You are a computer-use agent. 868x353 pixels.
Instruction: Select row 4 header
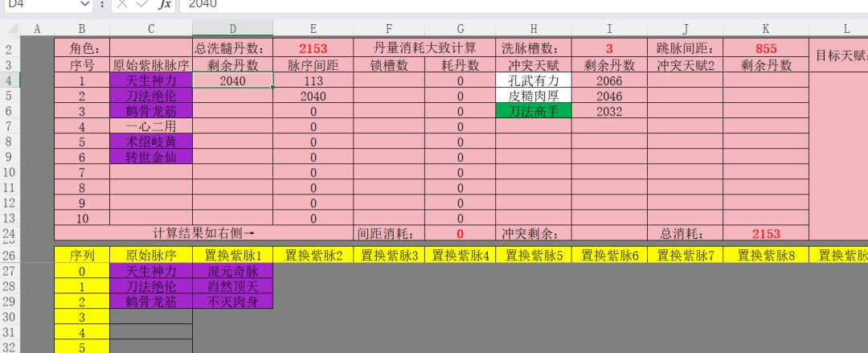tap(10, 81)
